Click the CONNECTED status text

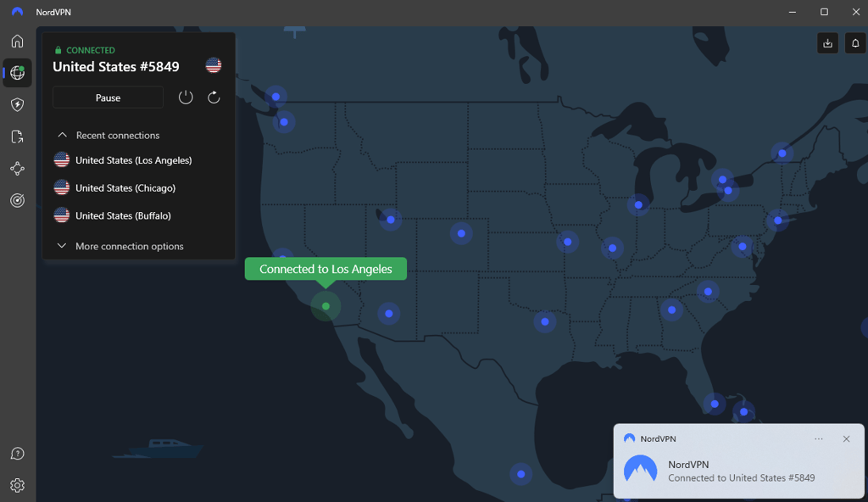coord(91,50)
